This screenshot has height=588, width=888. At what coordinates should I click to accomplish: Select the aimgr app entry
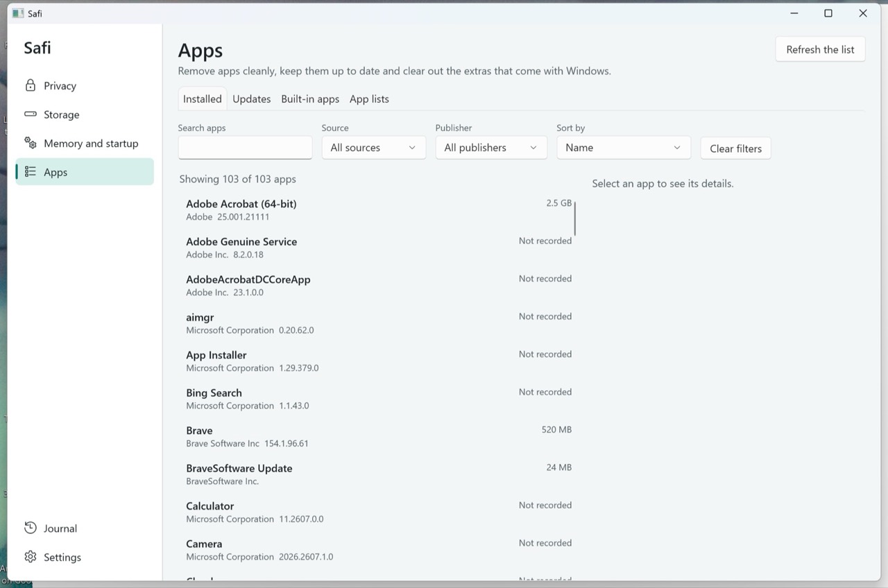[375, 323]
